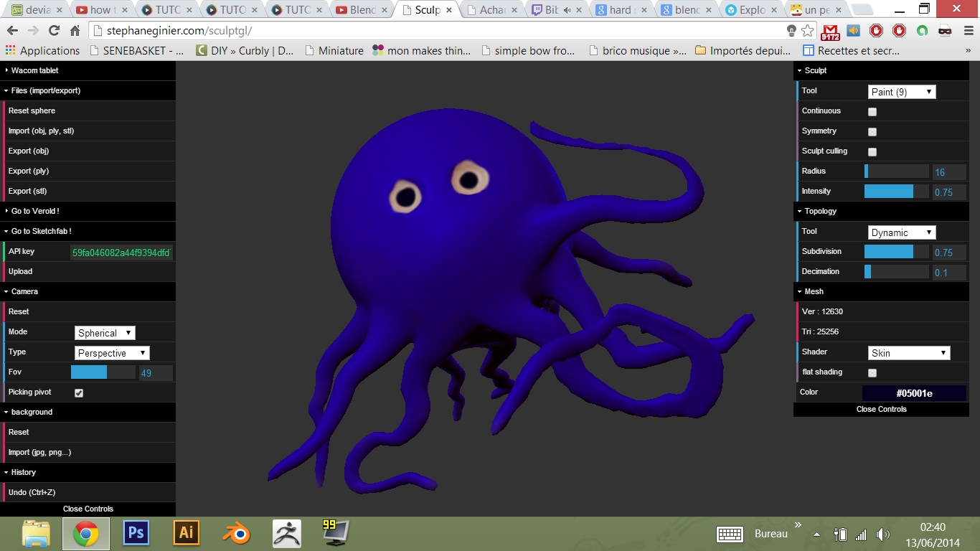This screenshot has height=551, width=980.
Task: Collapse the Mesh section
Action: (881, 291)
